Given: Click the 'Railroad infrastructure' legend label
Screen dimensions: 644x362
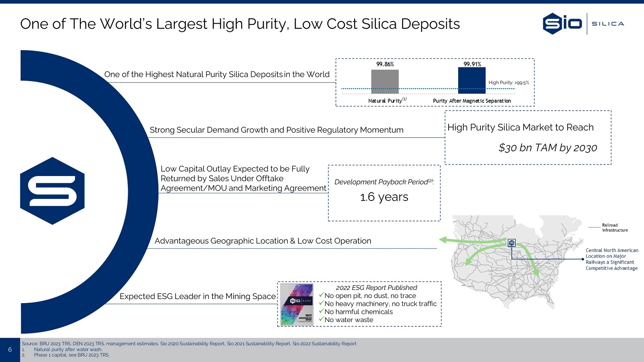Looking at the screenshot, I should pyautogui.click(x=615, y=228).
